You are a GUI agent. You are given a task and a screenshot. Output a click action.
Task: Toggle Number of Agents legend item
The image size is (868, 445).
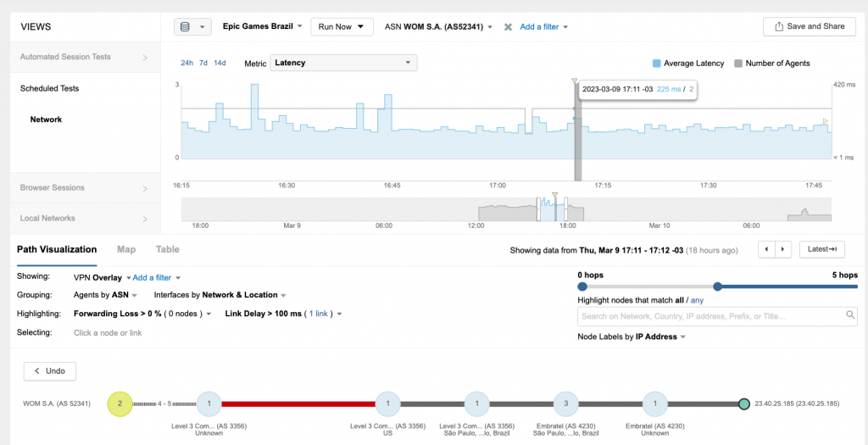771,64
